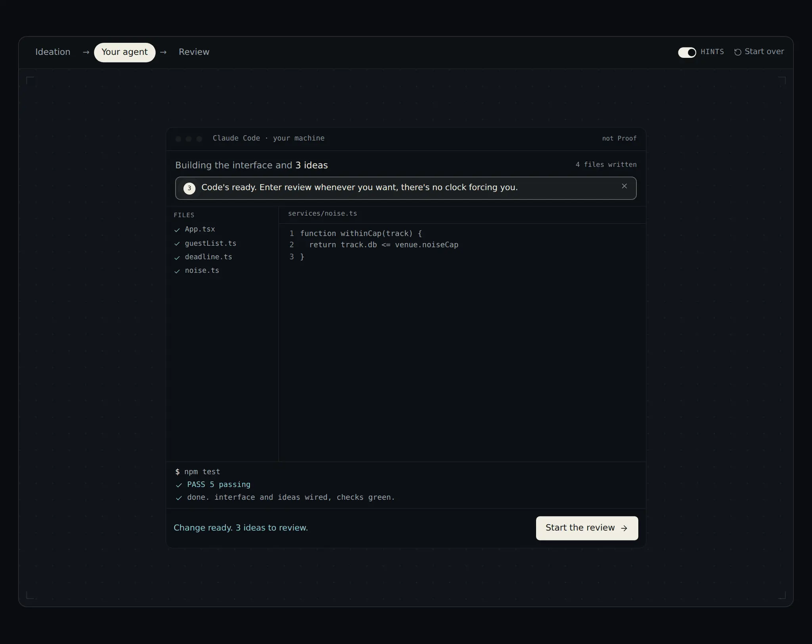The height and width of the screenshot is (644, 812).
Task: Click the checkmark beside done. interface line
Action: (179, 498)
